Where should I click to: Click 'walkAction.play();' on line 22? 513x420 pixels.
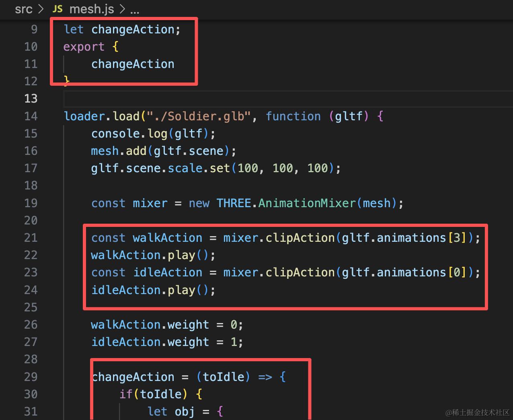click(x=153, y=255)
